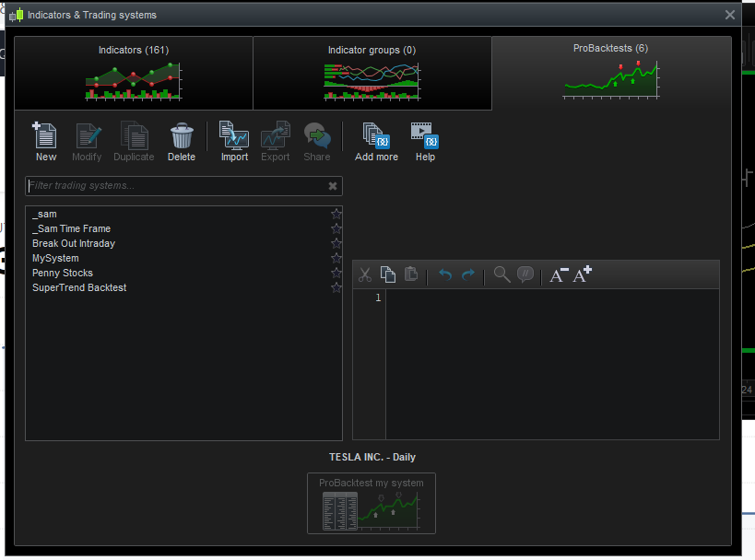Switch to Indicator groups (0) tab

pyautogui.click(x=372, y=73)
